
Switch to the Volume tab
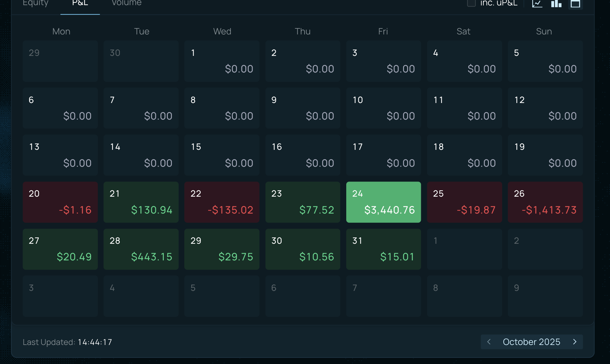pos(127,3)
